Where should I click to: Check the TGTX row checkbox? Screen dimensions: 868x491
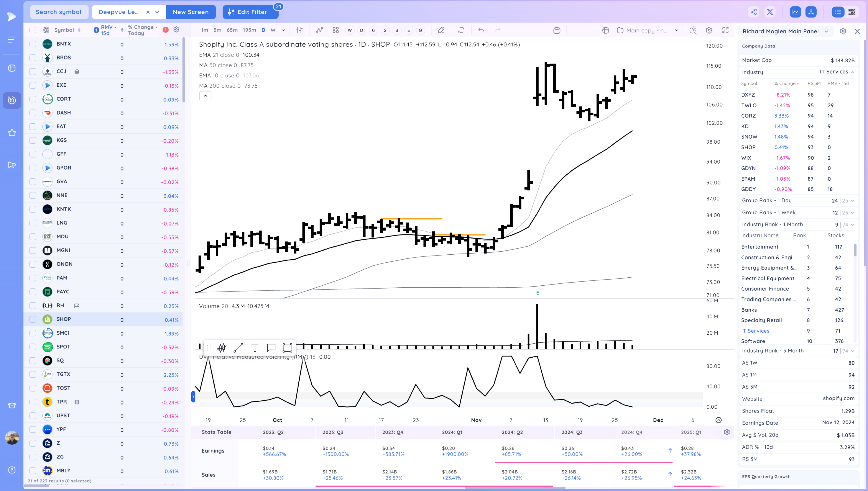(33, 374)
